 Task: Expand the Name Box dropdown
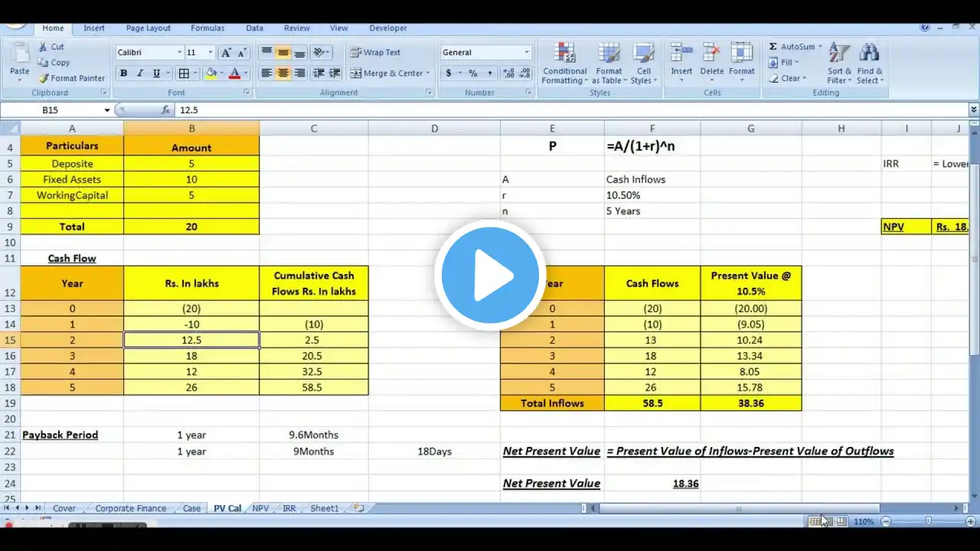pyautogui.click(x=107, y=110)
